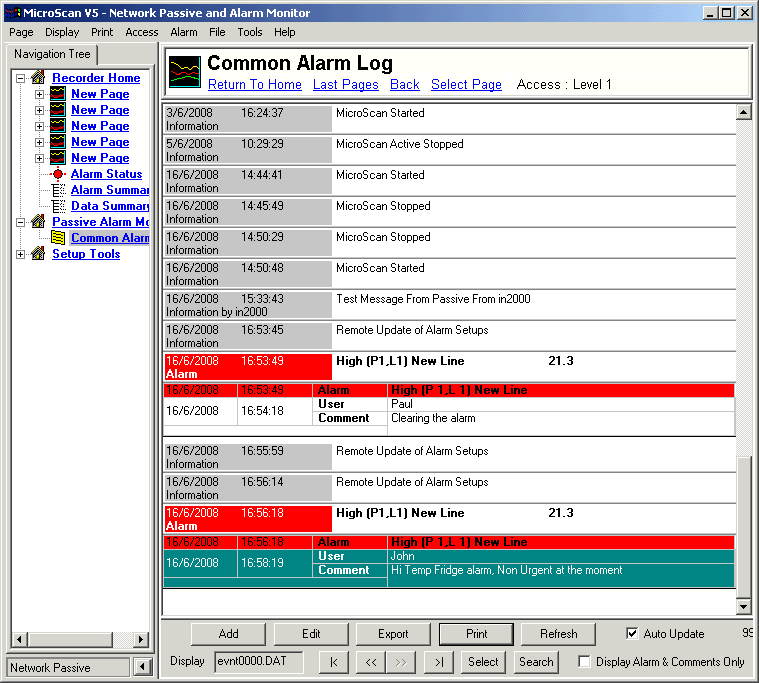Click the Data Summary list icon
Image resolution: width=759 pixels, height=683 pixels.
pos(58,206)
